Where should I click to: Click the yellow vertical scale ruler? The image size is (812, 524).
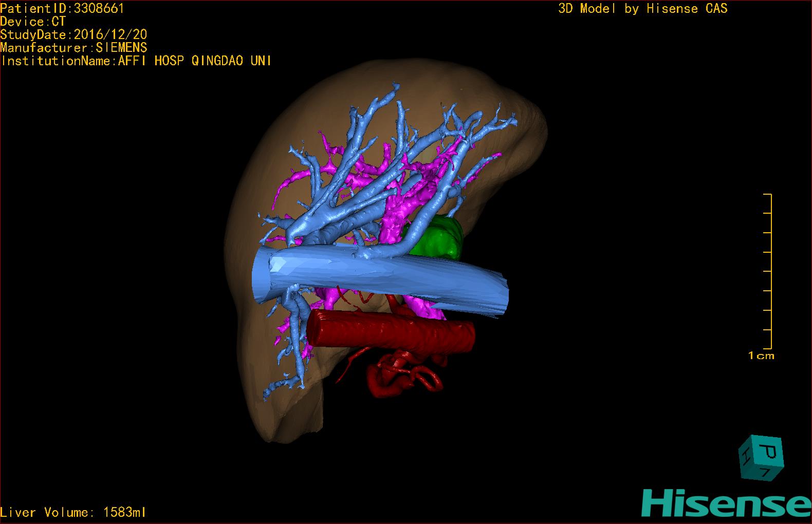[768, 271]
